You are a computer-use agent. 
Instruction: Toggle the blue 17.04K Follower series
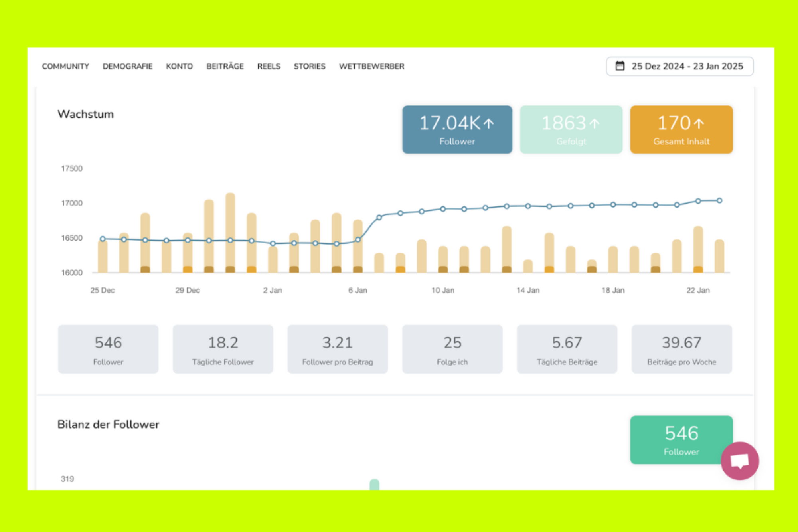(x=457, y=129)
